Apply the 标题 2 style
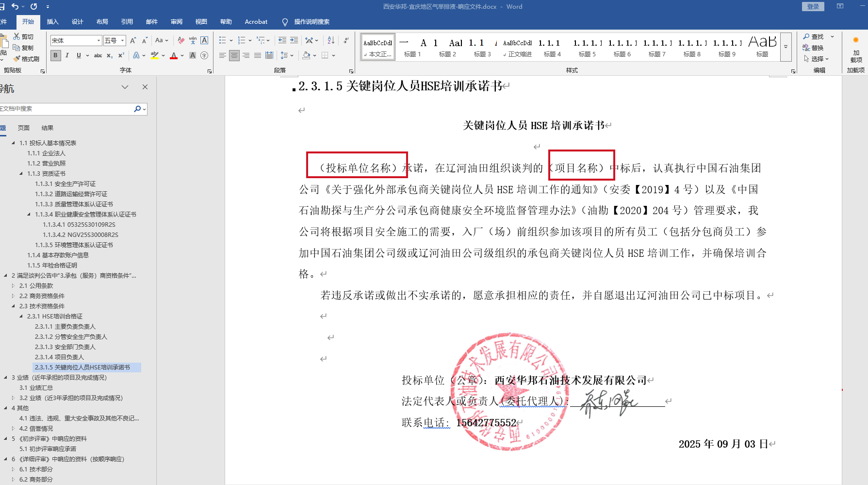The width and height of the screenshot is (868, 485). click(x=447, y=48)
